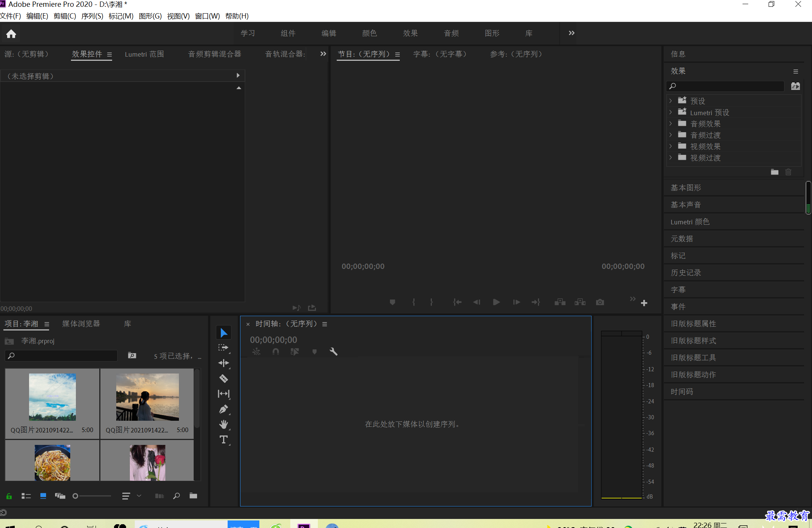Viewport: 812px width, 528px height.
Task: Open Lumetri 范围 tab
Action: [144, 54]
